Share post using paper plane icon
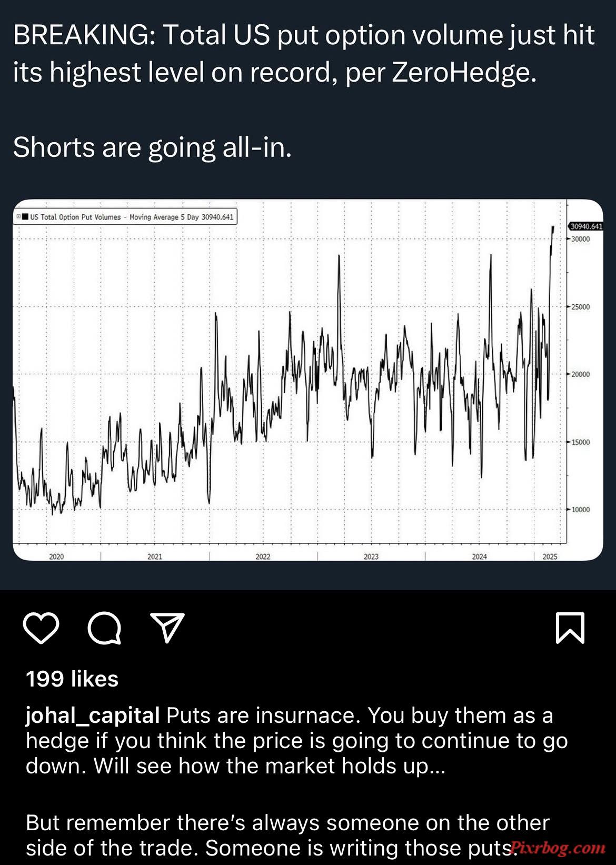Viewport: 616px width, 865px height. [167, 627]
